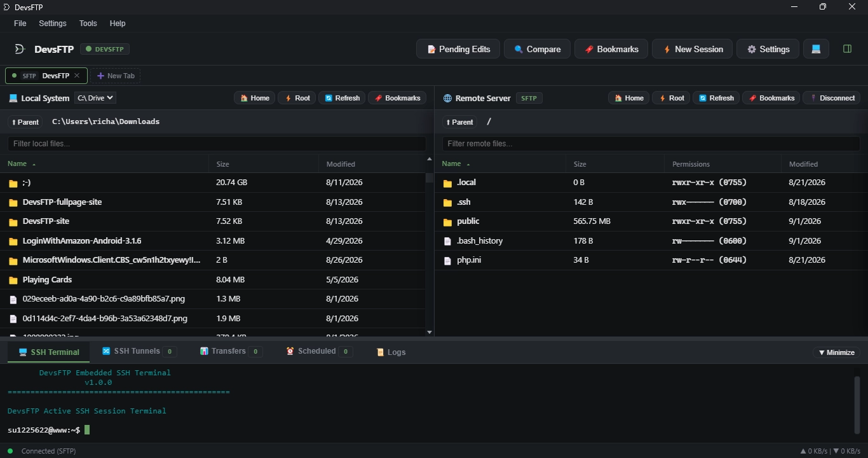The image size is (868, 458).
Task: Open the Tools menu
Action: [88, 23]
